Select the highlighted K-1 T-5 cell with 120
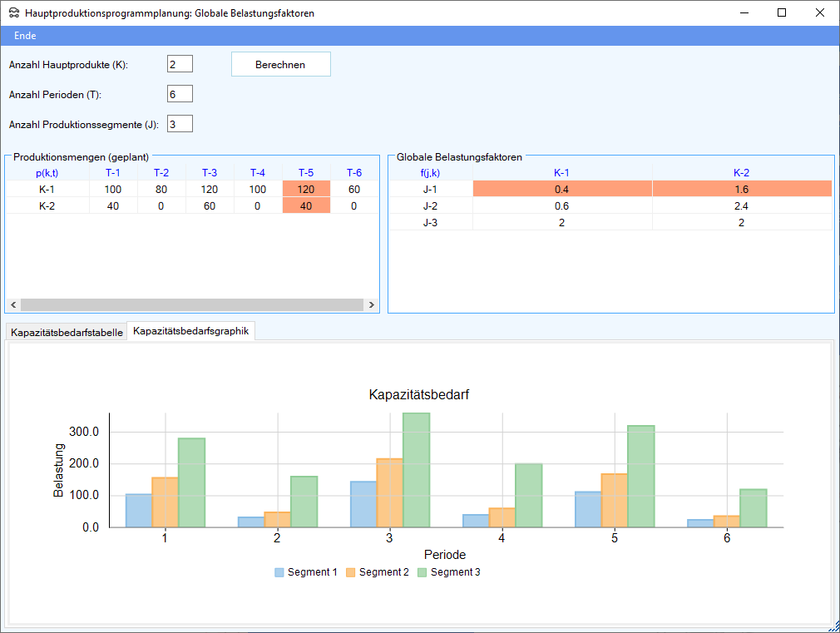Viewport: 840px width, 633px height. coord(306,189)
